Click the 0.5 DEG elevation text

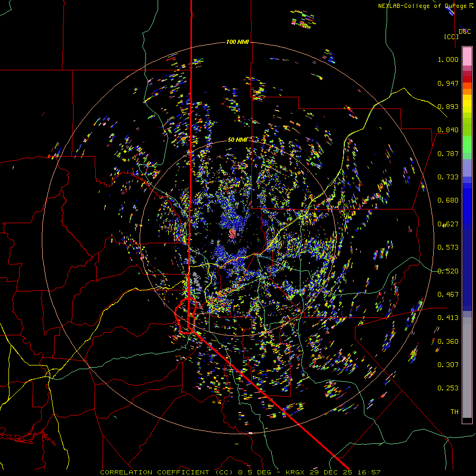pyautogui.click(x=255, y=472)
